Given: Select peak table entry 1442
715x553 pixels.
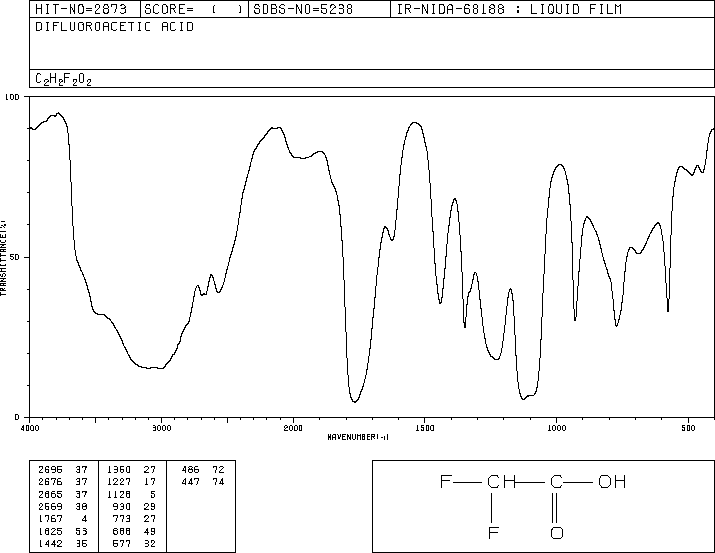Looking at the screenshot, I should [x=50, y=543].
